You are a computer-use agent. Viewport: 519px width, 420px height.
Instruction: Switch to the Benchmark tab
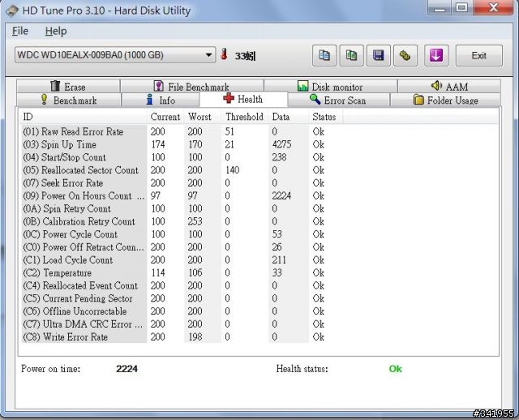[x=68, y=100]
